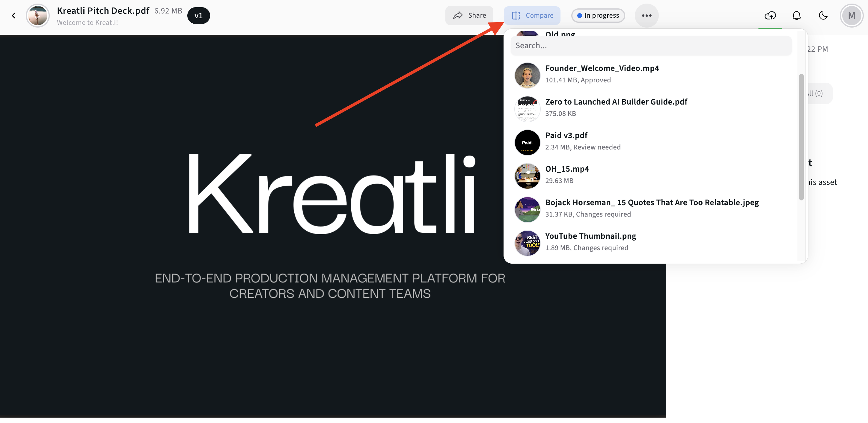
Task: Click the Kreatli Pitch Deck file avatar
Action: (38, 16)
